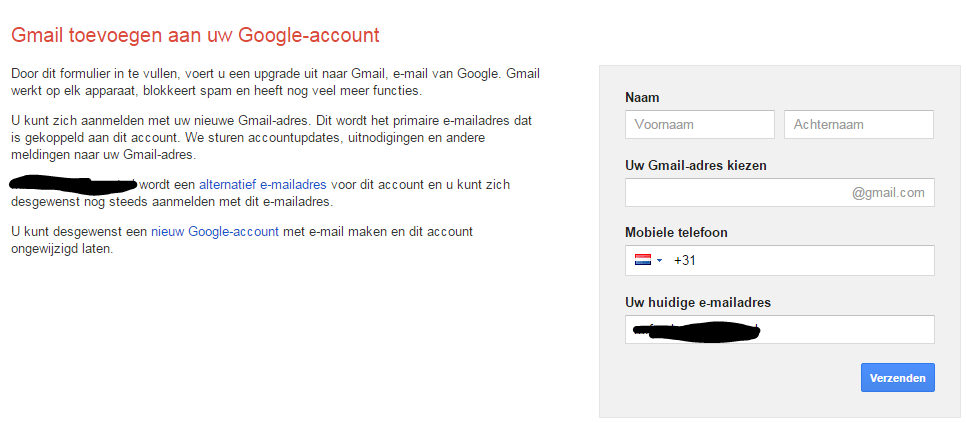966x423 pixels.
Task: Focus the Achternaam input field
Action: [x=858, y=125]
